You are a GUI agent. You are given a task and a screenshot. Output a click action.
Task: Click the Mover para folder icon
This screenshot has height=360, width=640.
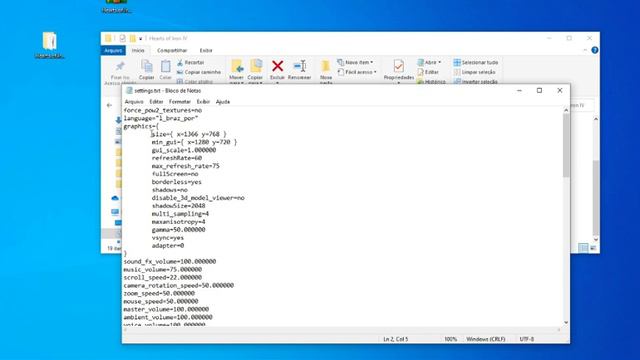pyautogui.click(x=237, y=66)
